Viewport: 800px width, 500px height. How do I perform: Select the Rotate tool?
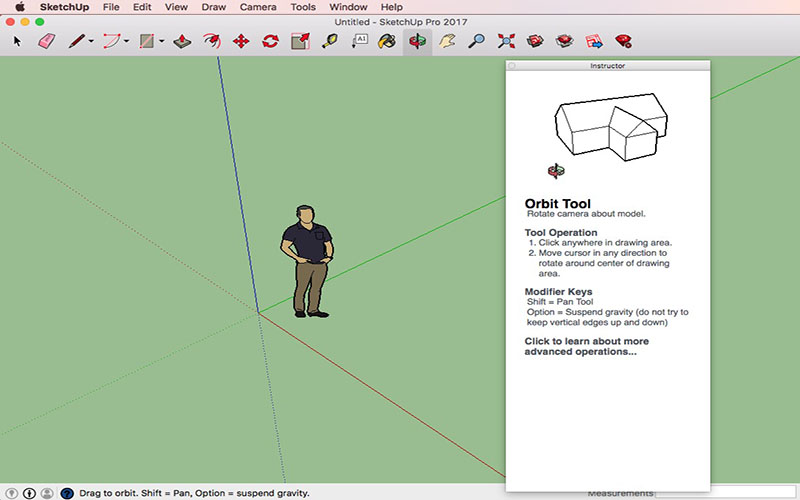click(x=270, y=41)
